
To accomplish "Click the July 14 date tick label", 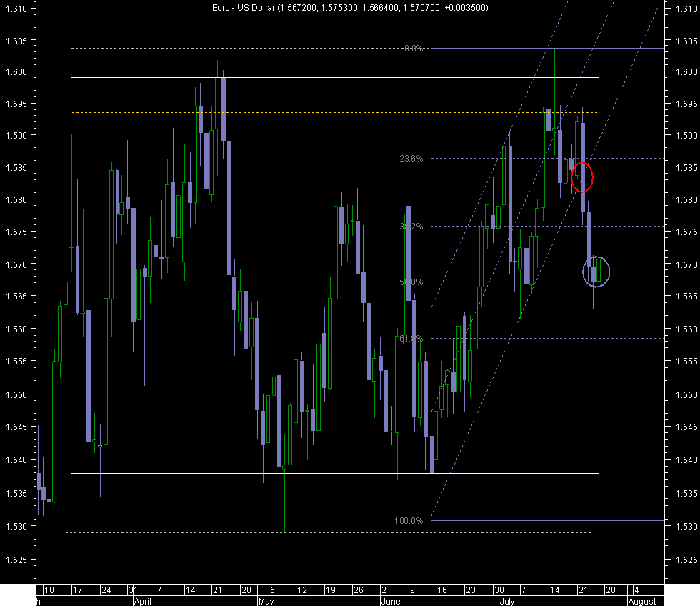I will 554,590.
